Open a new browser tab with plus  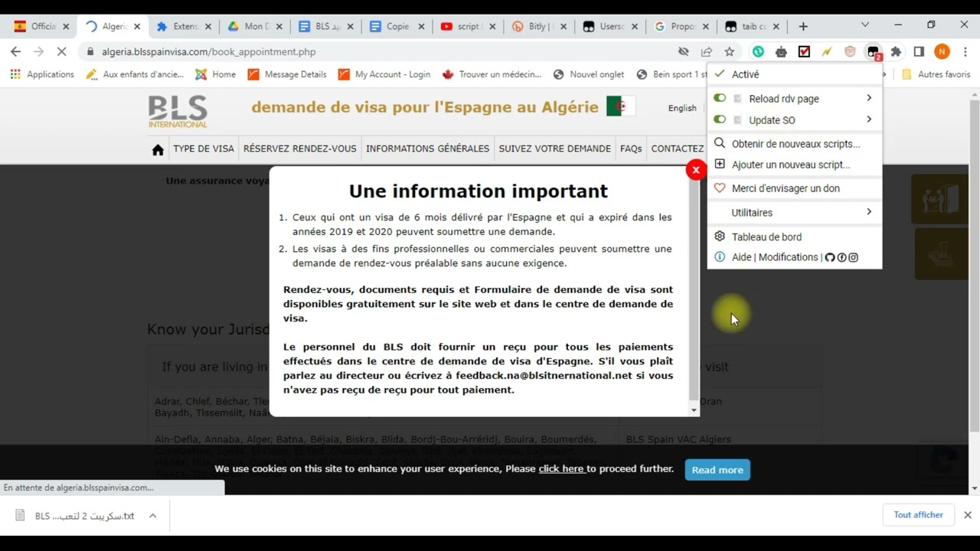click(803, 26)
